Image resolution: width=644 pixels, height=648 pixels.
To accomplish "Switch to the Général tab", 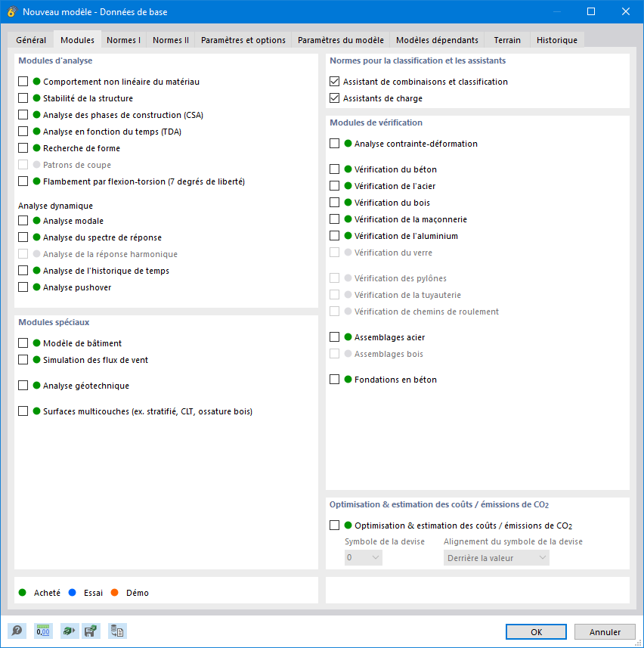I will coord(31,40).
